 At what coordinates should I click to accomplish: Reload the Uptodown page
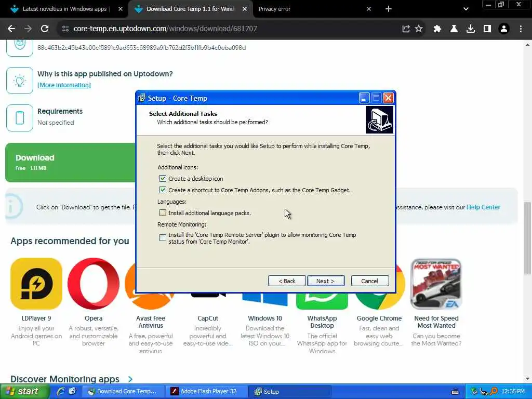(45, 29)
